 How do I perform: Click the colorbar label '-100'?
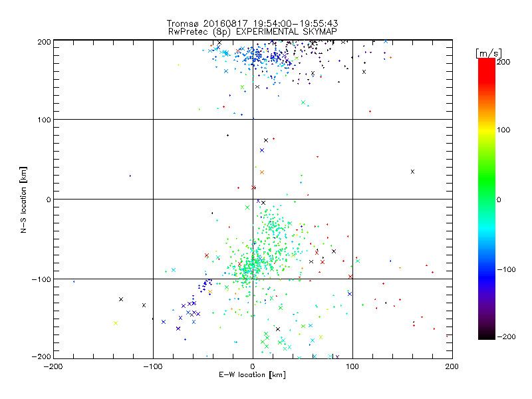506,270
